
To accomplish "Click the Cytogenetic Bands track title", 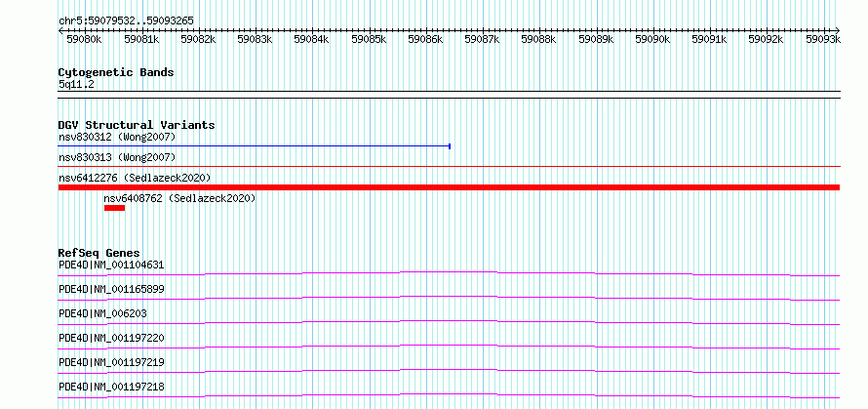I will (x=116, y=72).
